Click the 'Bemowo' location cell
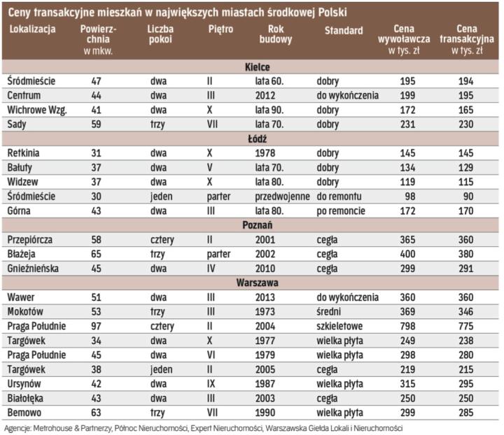This screenshot has width=504, height=435. (x=24, y=413)
